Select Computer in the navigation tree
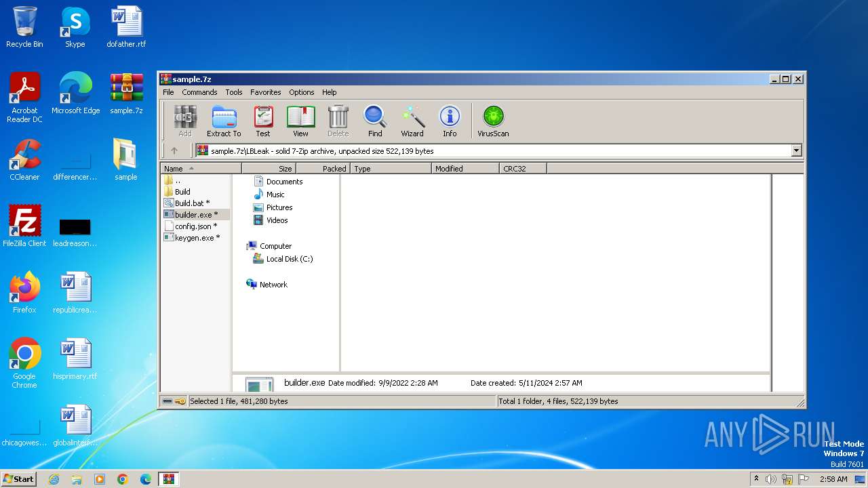This screenshot has height=488, width=868. [x=269, y=246]
